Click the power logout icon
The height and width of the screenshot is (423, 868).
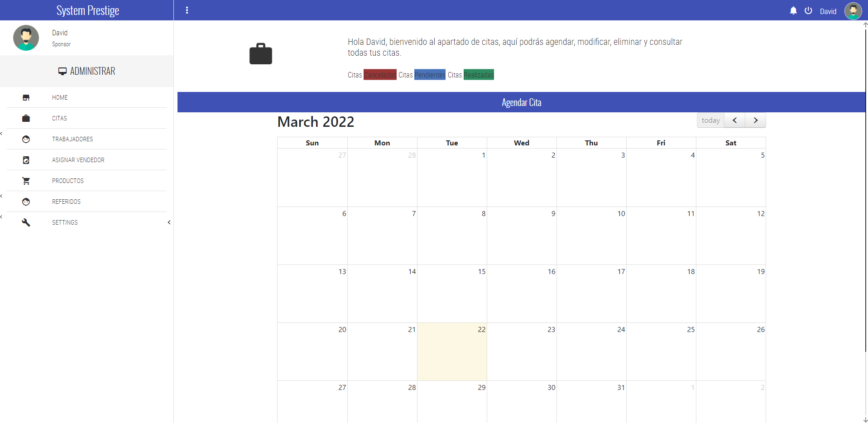(x=808, y=10)
